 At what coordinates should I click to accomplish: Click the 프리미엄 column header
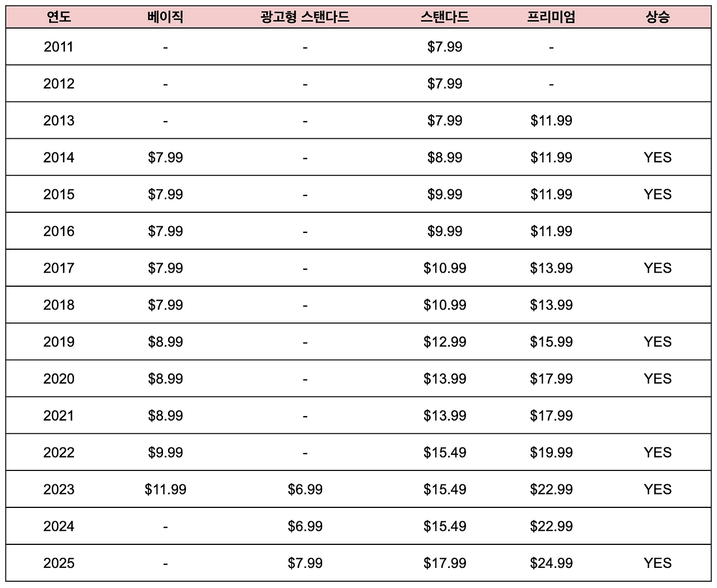[551, 17]
